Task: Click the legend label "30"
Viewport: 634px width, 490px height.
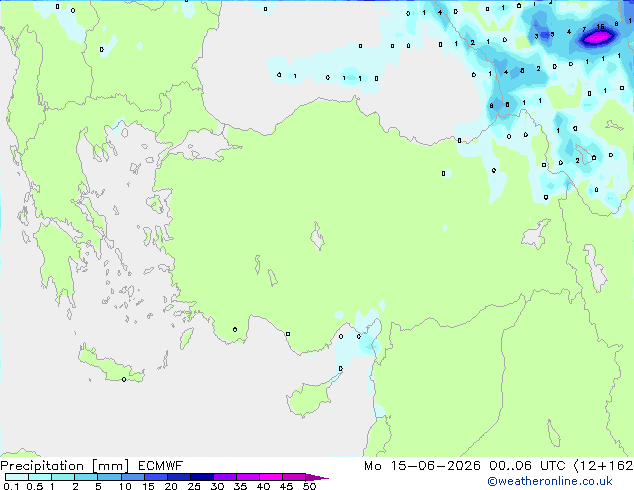Action: click(x=217, y=486)
